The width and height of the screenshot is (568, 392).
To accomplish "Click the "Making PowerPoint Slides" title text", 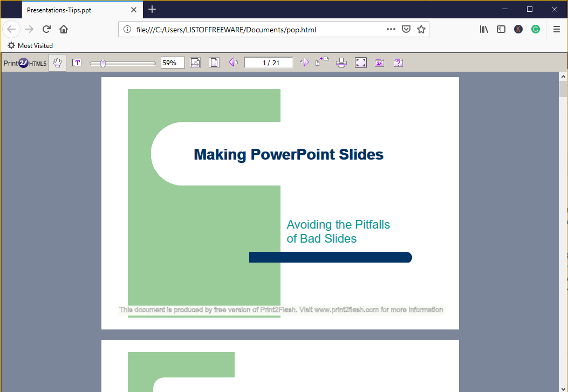I will click(x=289, y=155).
